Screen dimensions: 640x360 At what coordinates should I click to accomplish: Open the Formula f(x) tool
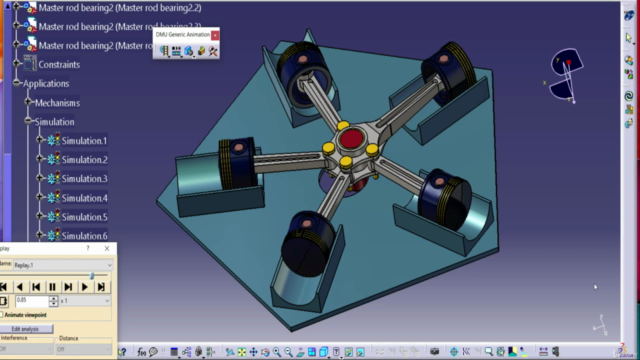pos(141,351)
